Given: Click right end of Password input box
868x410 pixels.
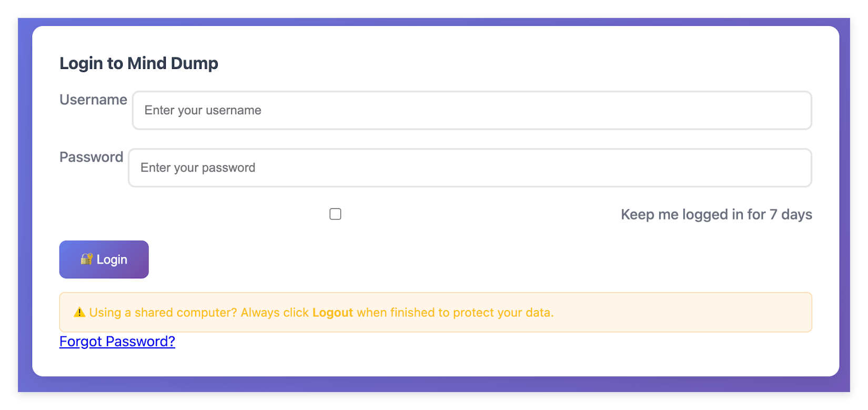Looking at the screenshot, I should coord(794,168).
